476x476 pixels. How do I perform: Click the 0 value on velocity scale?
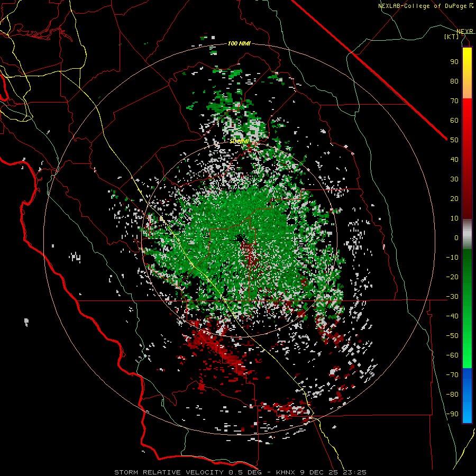456,238
